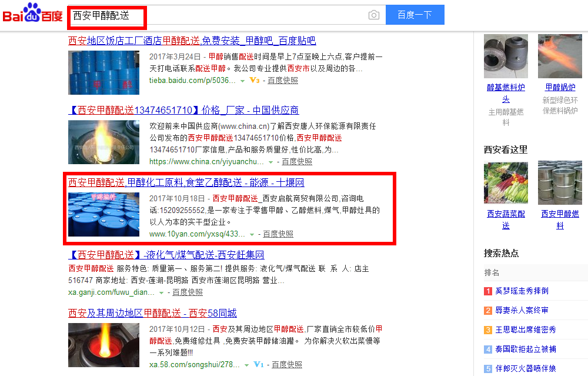Expand dropdown arrow beside xa.ganji.com URL
588x376 pixels.
click(161, 292)
